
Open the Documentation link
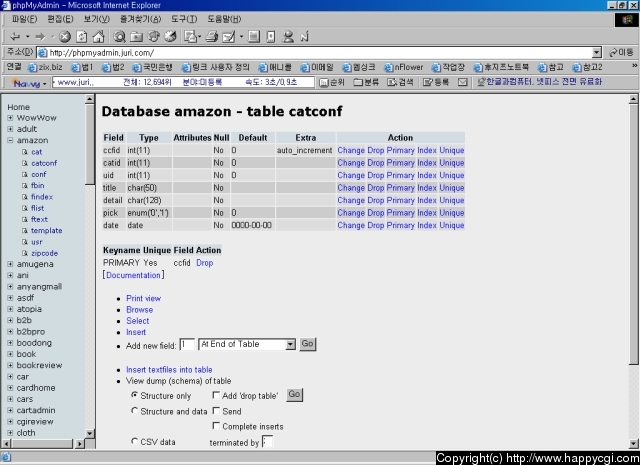133,275
